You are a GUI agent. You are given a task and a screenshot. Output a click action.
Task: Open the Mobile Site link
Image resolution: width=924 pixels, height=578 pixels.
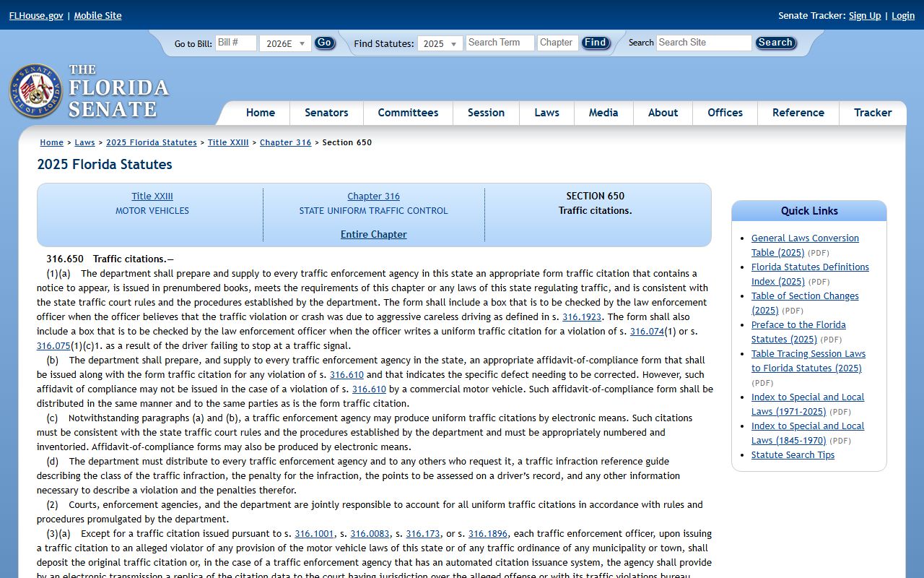click(97, 15)
